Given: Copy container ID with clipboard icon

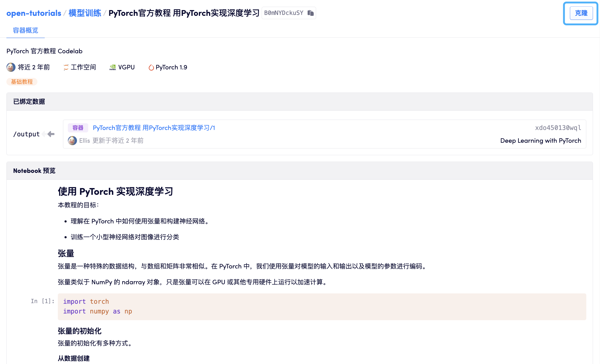Looking at the screenshot, I should (310, 13).
